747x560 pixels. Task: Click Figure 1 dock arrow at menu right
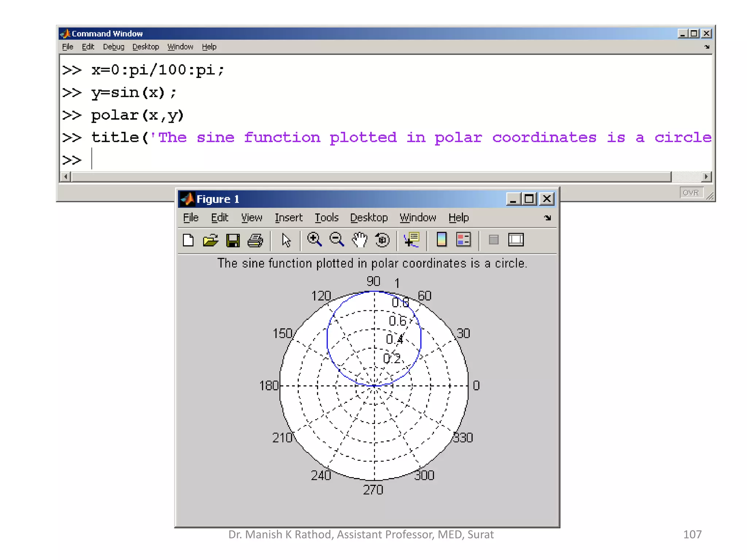[547, 218]
